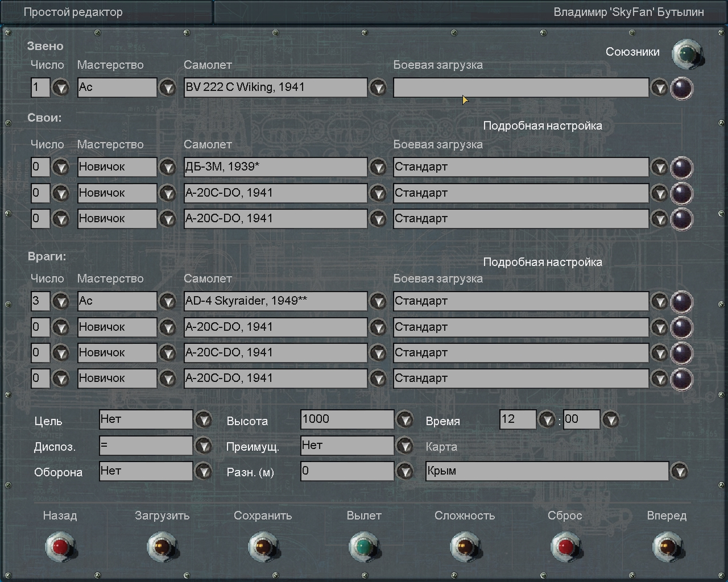This screenshot has width=728, height=582.
Task: Open the Преимущ. dropdown arrow
Action: pos(404,446)
